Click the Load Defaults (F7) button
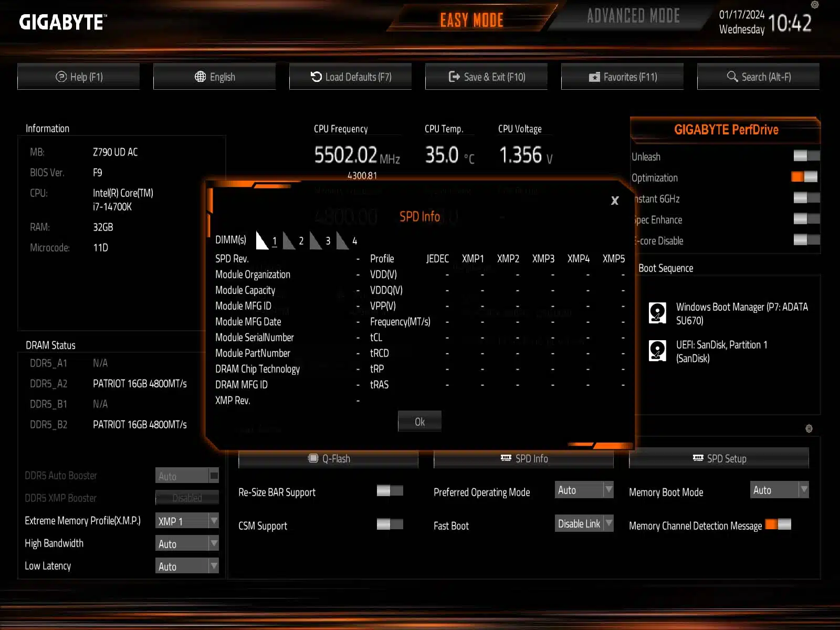This screenshot has width=840, height=630. tap(351, 77)
